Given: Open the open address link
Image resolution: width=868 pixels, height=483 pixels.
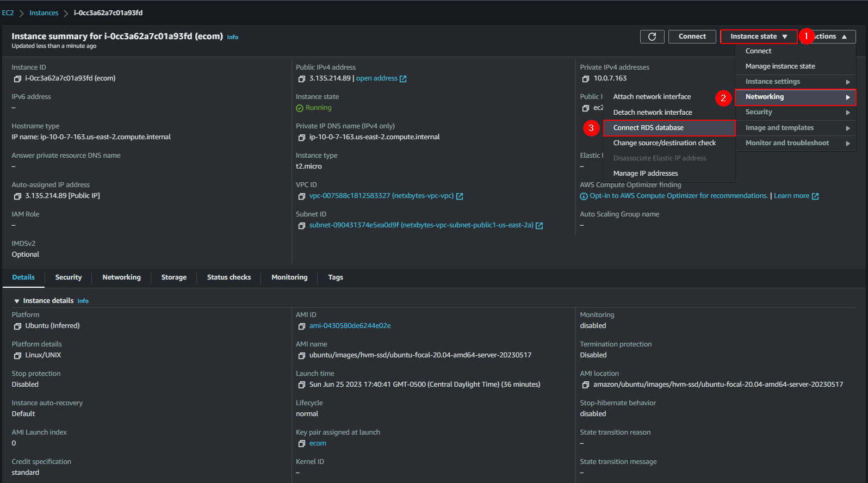Looking at the screenshot, I should coord(377,78).
